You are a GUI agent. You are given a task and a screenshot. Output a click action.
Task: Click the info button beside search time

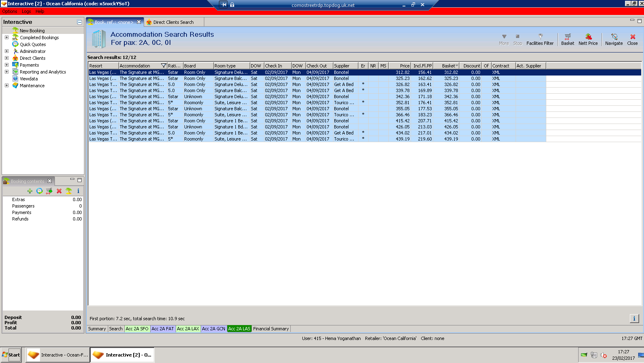[x=634, y=319]
